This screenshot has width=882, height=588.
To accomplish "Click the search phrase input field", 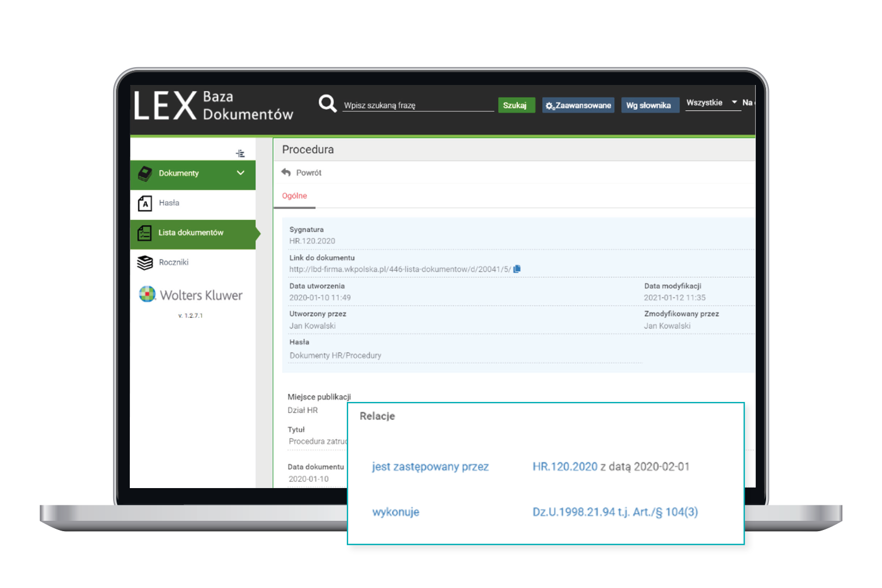I will pyautogui.click(x=418, y=105).
